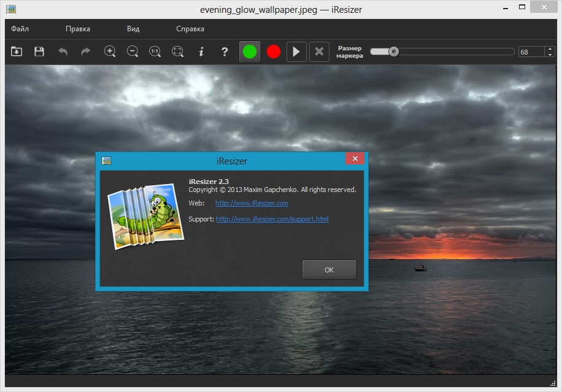Fit the image to the window
Image resolution: width=562 pixels, height=392 pixels.
click(x=178, y=52)
